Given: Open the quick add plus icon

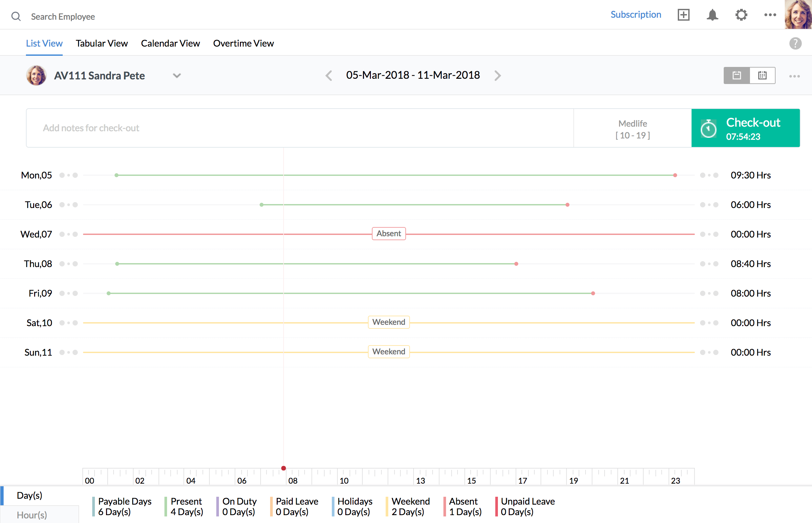Looking at the screenshot, I should coord(683,15).
